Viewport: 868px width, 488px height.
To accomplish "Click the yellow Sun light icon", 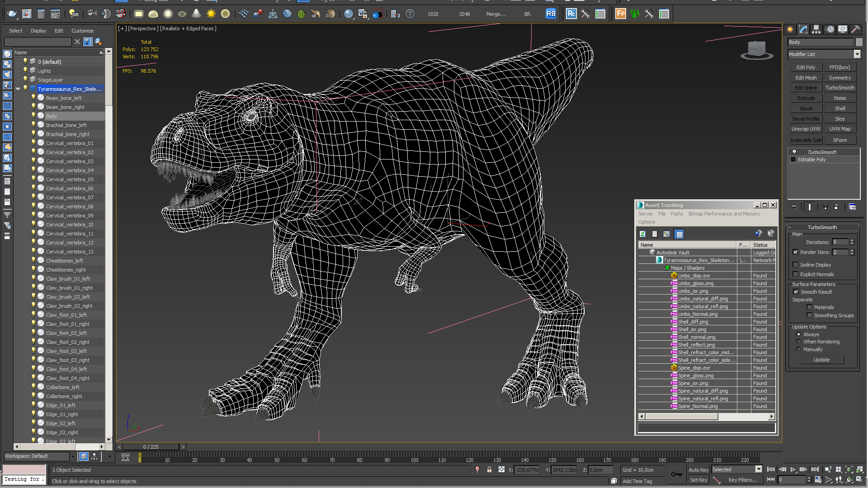I will [x=211, y=14].
